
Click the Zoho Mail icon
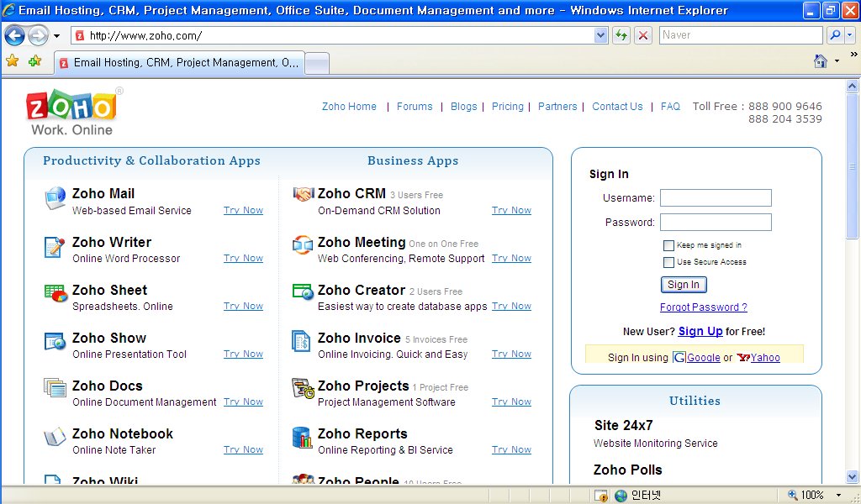point(55,198)
